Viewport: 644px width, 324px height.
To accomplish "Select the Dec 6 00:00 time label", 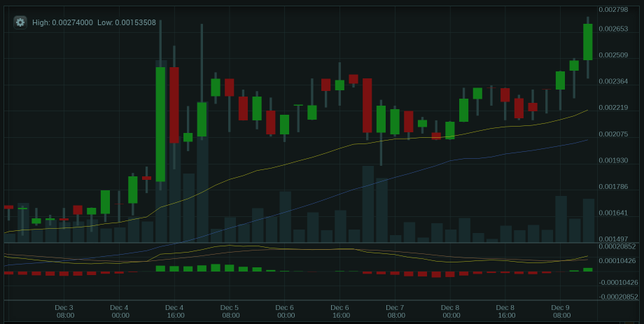I will (x=285, y=311).
